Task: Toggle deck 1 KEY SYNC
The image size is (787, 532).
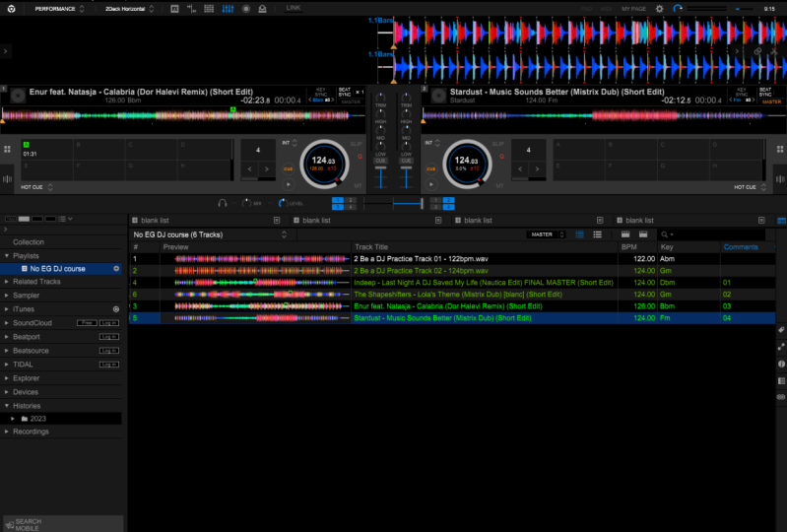Action: pos(321,93)
